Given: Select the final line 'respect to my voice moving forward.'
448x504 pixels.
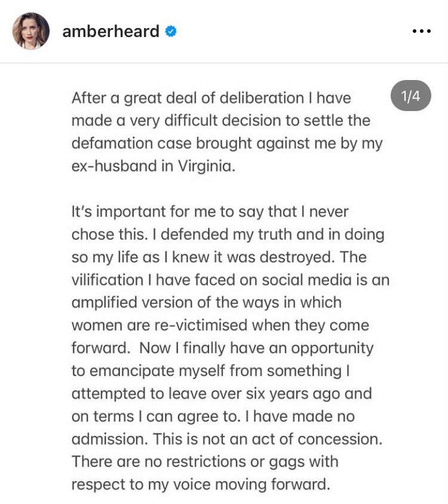Looking at the screenshot, I should tap(201, 485).
